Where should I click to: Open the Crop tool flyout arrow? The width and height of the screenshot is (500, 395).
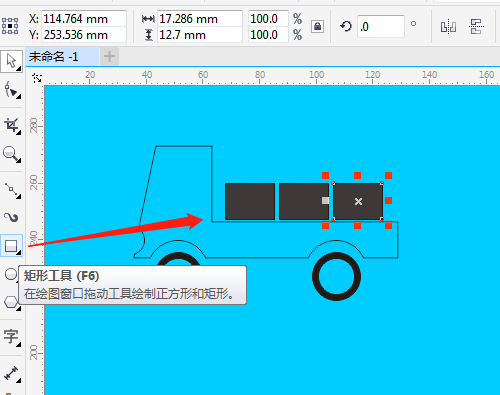coord(19,132)
